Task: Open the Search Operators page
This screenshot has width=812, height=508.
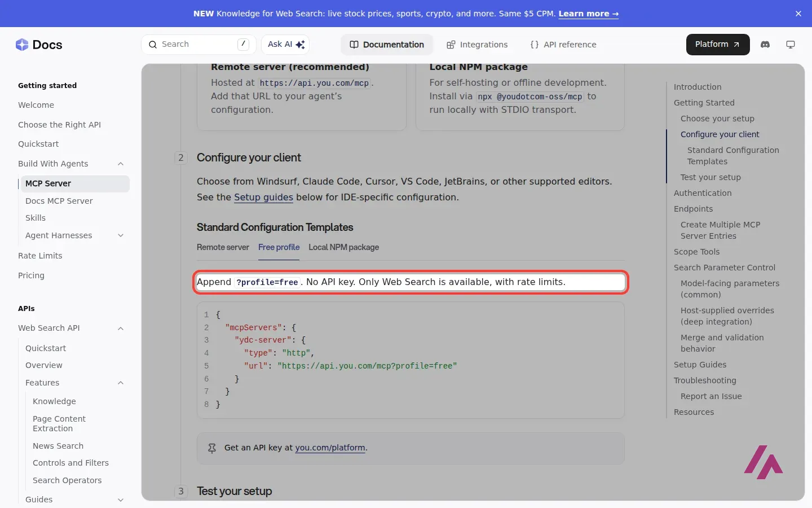Action: click(x=67, y=480)
